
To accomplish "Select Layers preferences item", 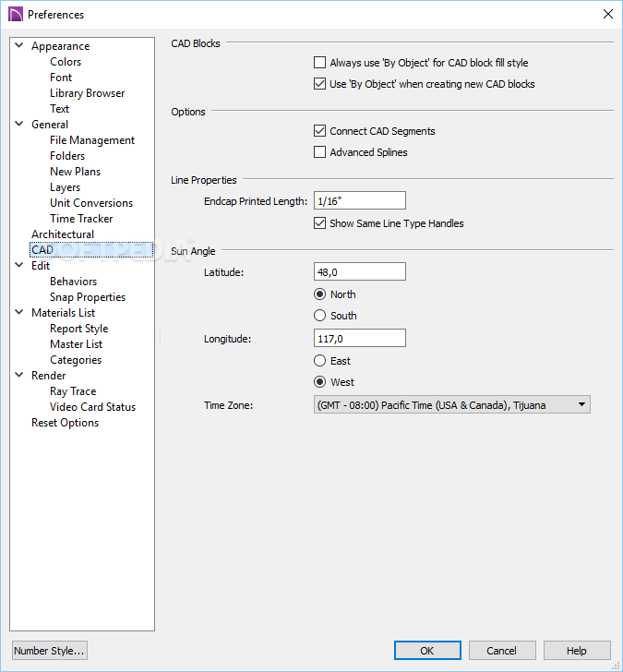I will pos(65,187).
